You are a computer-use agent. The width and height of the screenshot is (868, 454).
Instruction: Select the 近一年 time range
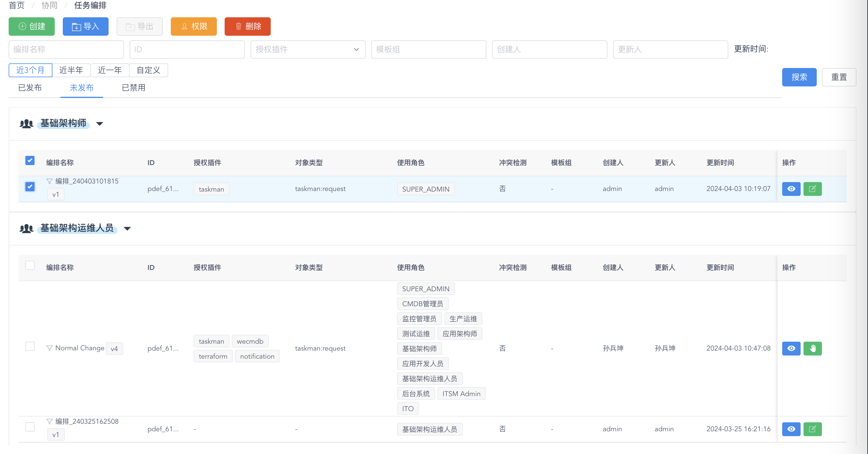pyautogui.click(x=110, y=70)
